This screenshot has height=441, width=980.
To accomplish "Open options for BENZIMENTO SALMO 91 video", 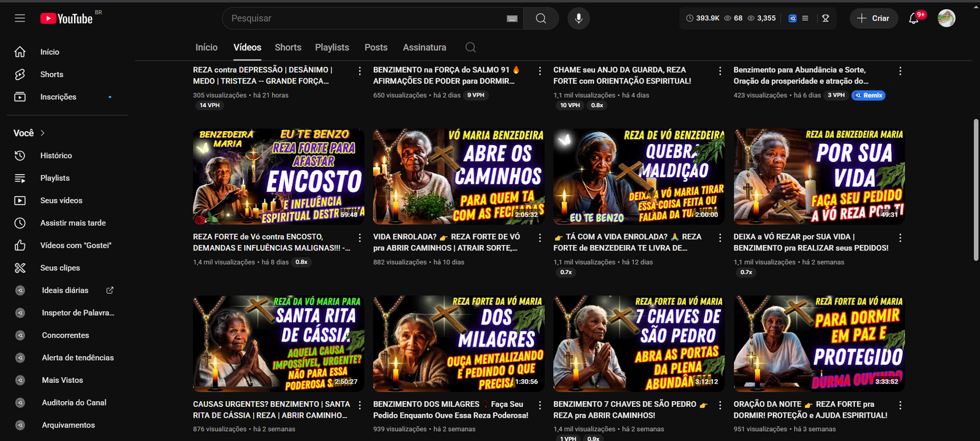I will (540, 71).
